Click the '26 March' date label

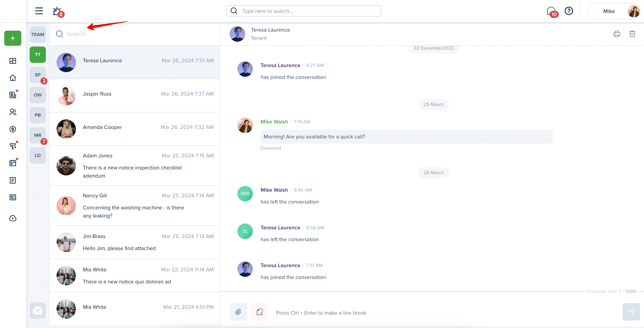coord(434,173)
